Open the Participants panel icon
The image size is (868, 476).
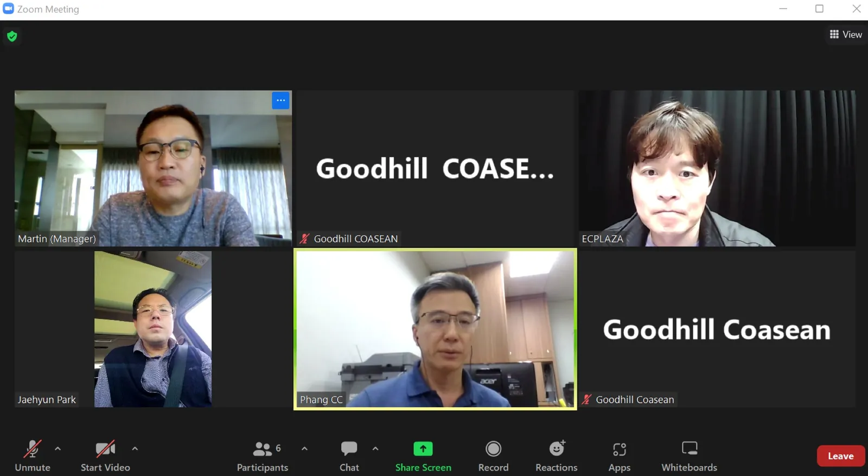click(x=263, y=449)
